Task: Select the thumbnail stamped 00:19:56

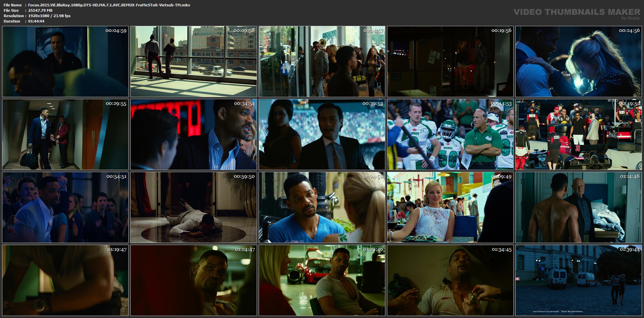Action: click(450, 62)
